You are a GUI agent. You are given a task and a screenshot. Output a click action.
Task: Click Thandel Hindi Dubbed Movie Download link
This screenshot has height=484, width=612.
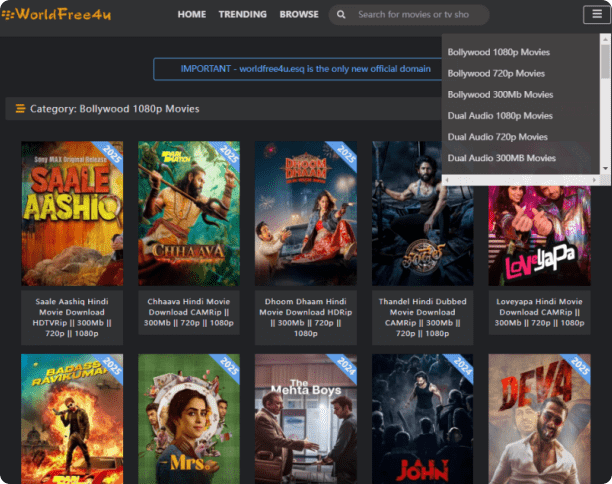point(423,317)
